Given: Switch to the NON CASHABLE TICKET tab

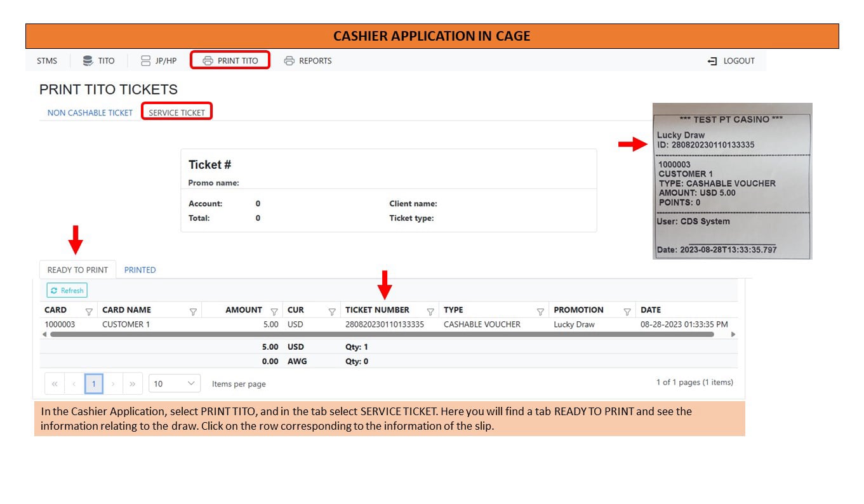Looking at the screenshot, I should point(90,112).
